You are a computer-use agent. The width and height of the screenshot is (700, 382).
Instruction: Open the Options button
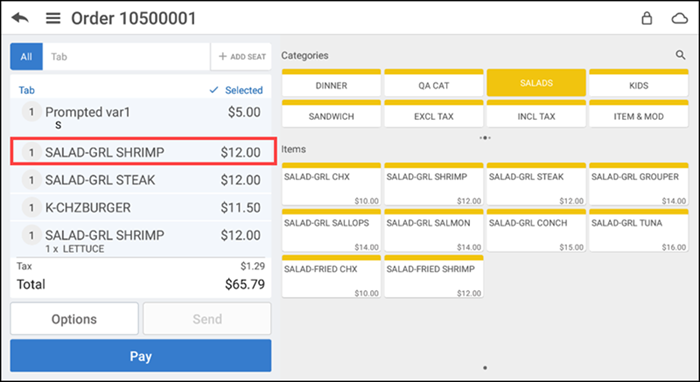click(x=74, y=319)
